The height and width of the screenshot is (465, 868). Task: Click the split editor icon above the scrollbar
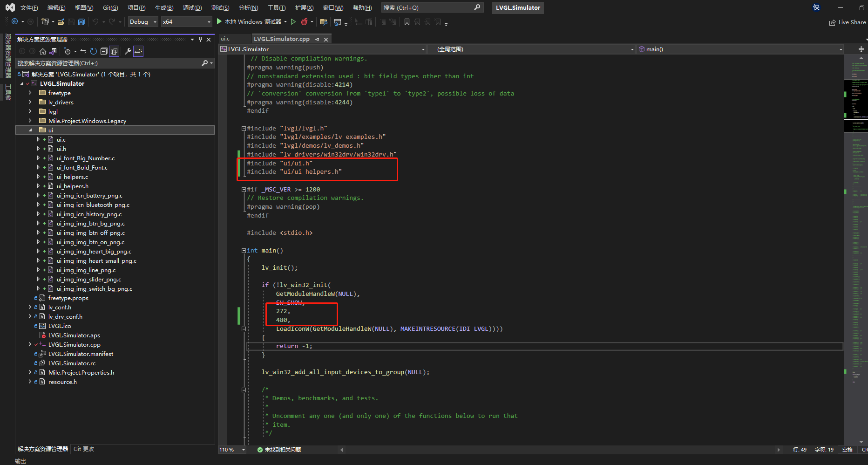(x=861, y=49)
